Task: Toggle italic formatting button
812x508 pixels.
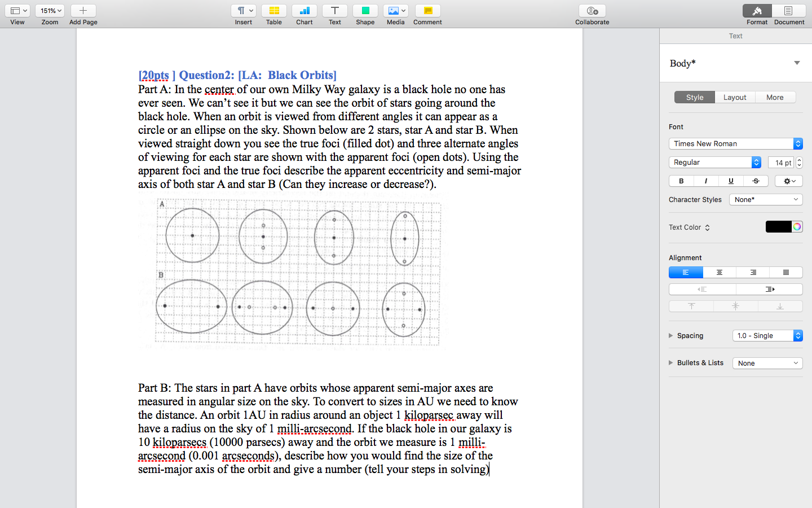Action: click(706, 181)
